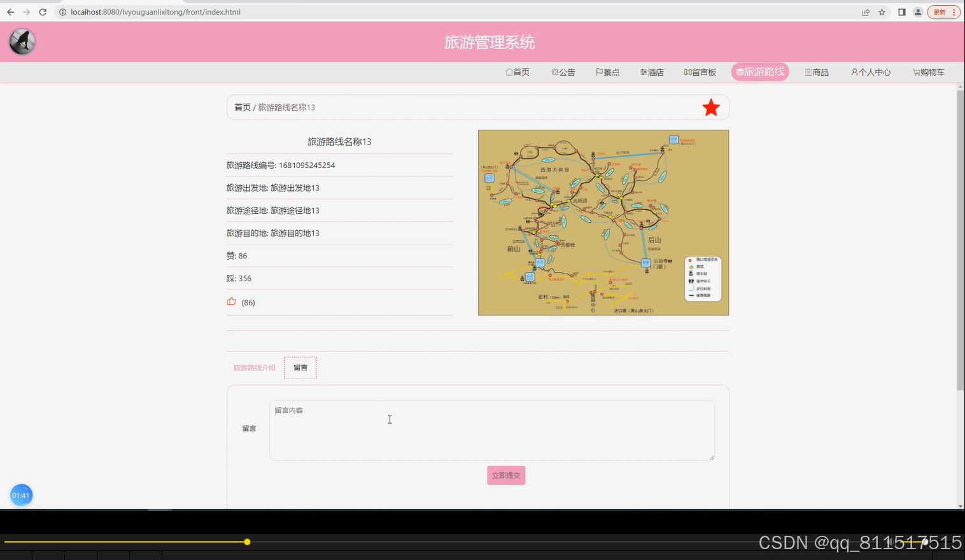Click the browser bookmark star in address bar
This screenshot has width=965, height=560.
tap(881, 11)
